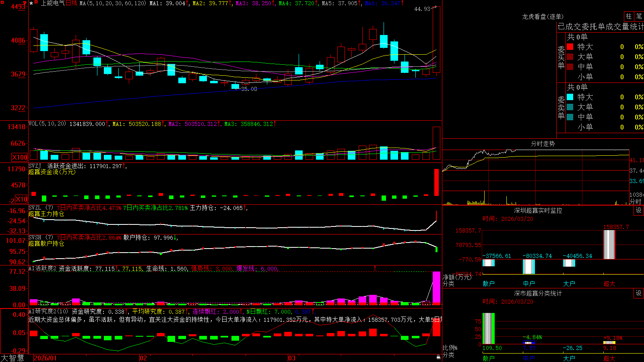
Task: Click the 时间: 2026/03/20 text in 深圳超赢实时监控
Action: (x=508, y=219)
